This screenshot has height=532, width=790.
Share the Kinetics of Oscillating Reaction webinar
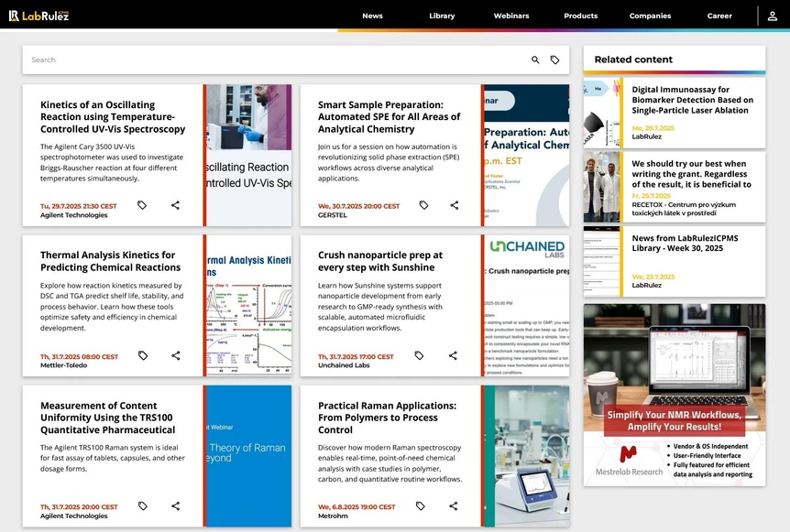click(x=175, y=205)
